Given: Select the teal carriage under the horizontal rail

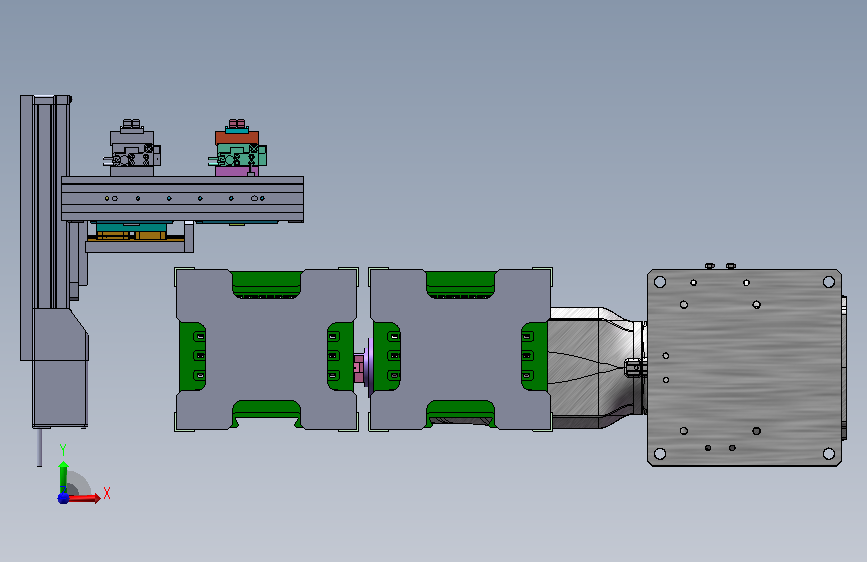Looking at the screenshot, I should click(x=132, y=227).
